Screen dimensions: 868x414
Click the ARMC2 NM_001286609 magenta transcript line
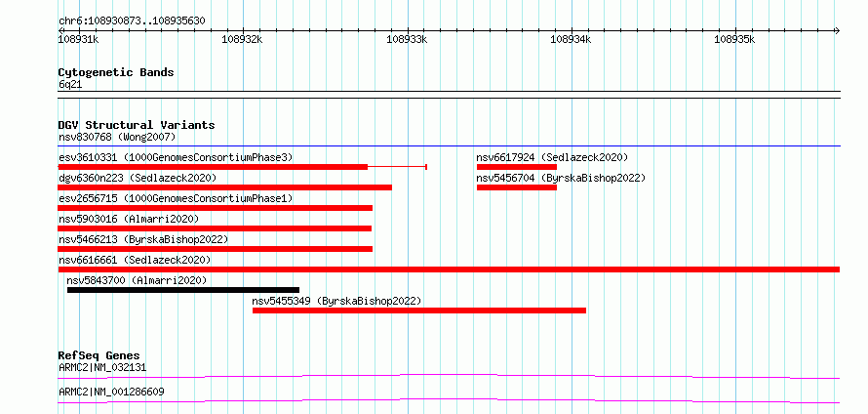click(449, 400)
